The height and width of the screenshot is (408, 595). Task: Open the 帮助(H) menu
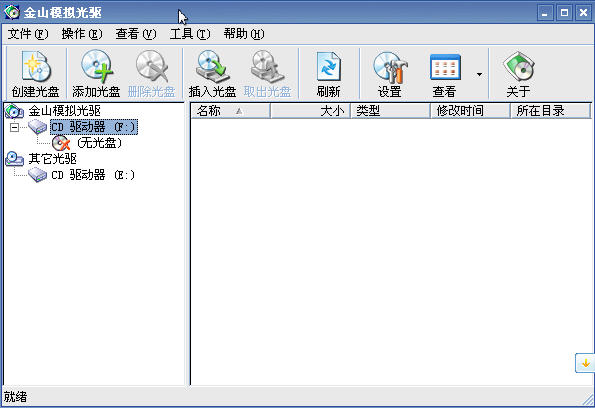pos(244,34)
